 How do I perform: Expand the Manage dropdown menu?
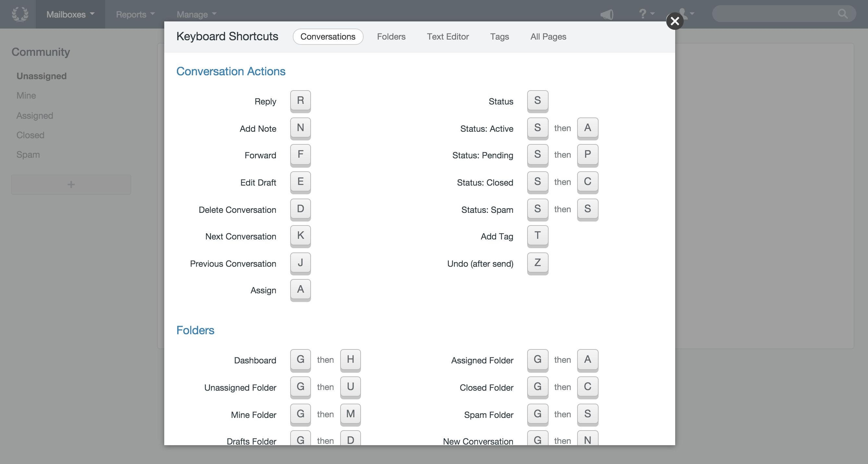(196, 15)
